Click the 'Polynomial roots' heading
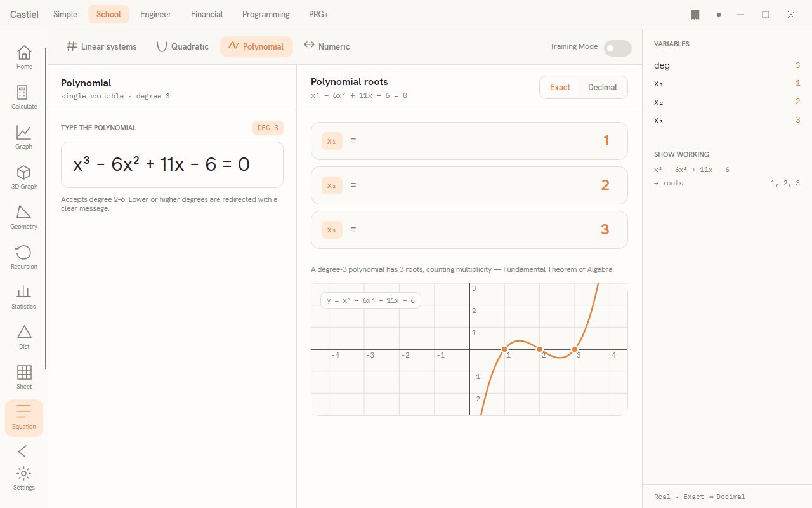 click(350, 82)
